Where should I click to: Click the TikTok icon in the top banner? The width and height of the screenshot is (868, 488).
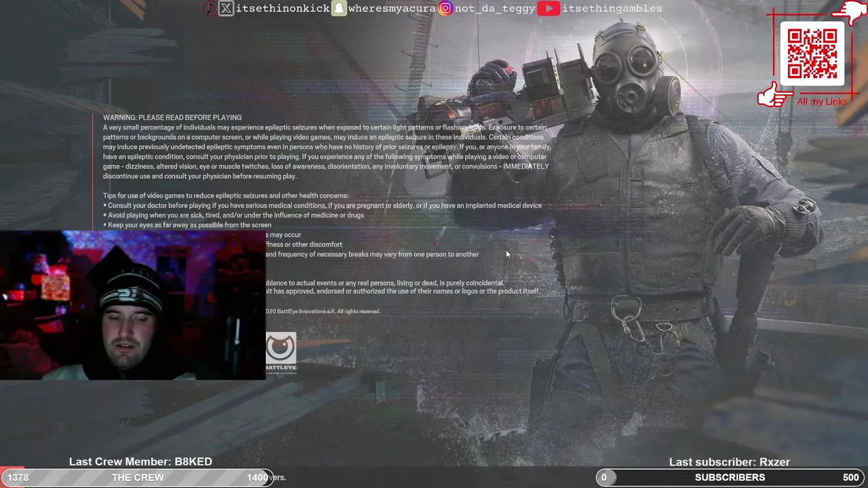coord(210,8)
